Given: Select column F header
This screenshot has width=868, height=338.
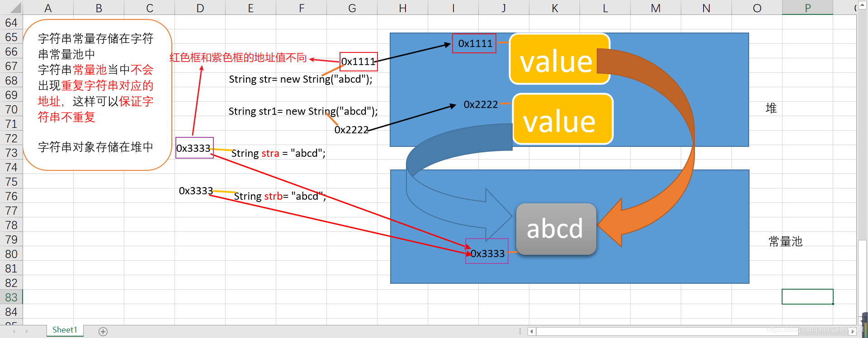Looking at the screenshot, I should click(301, 8).
